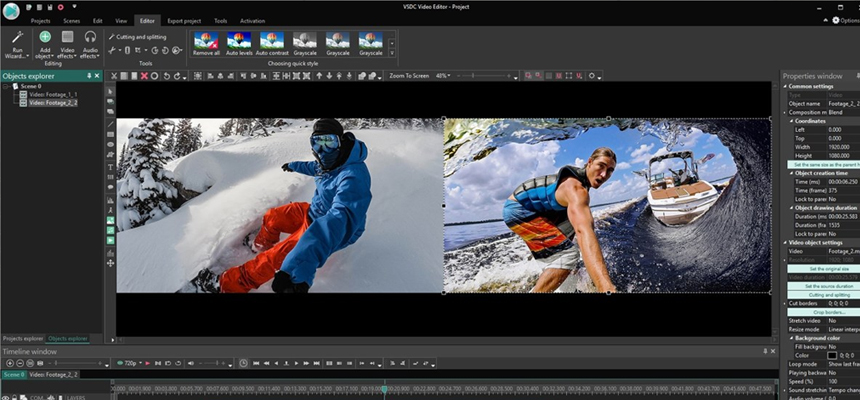This screenshot has width=860, height=400.
Task: Collapse the Scene 0 tree node
Action: [4, 86]
